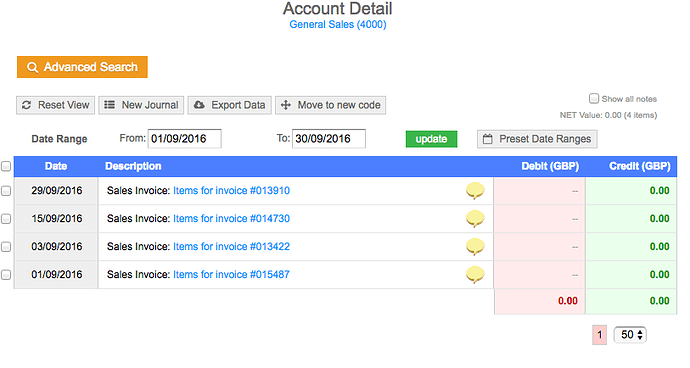
Task: Open the 50 items per page dropdown
Action: tap(630, 335)
